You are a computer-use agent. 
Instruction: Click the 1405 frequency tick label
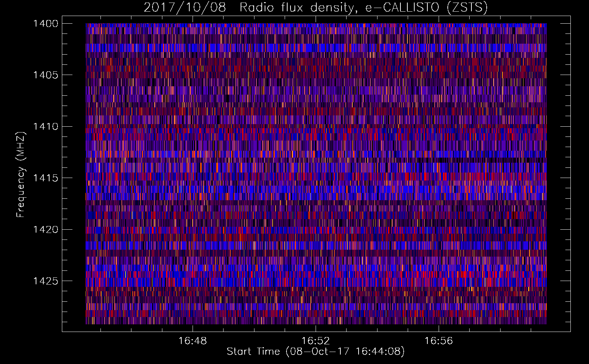[46, 75]
